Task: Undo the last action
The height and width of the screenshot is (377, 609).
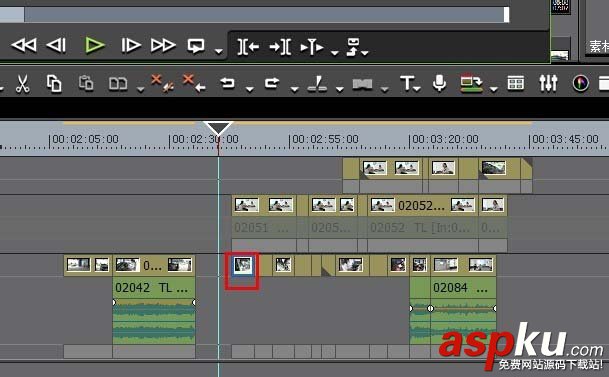Action: pyautogui.click(x=227, y=83)
